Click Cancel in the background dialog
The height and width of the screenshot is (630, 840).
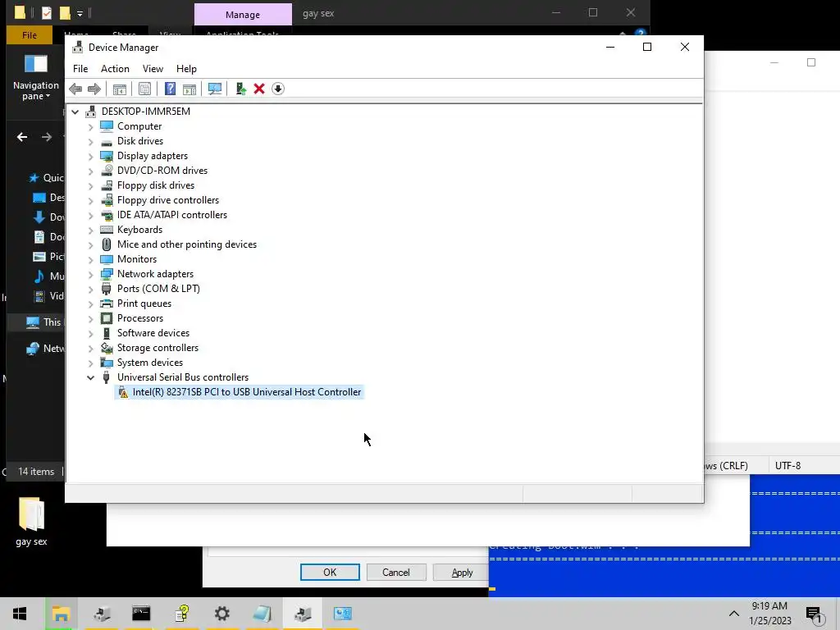click(x=396, y=572)
